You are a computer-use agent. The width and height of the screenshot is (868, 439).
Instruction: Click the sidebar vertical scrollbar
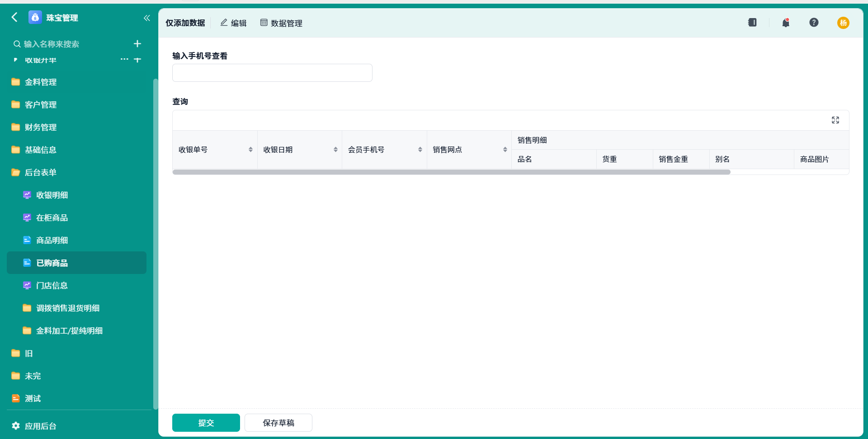click(156, 244)
